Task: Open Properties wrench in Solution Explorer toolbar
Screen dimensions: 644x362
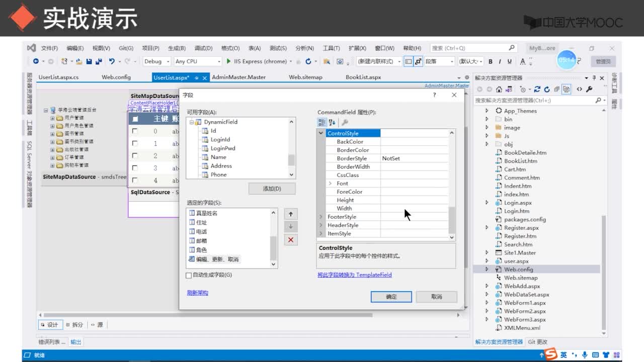Action: [589, 89]
